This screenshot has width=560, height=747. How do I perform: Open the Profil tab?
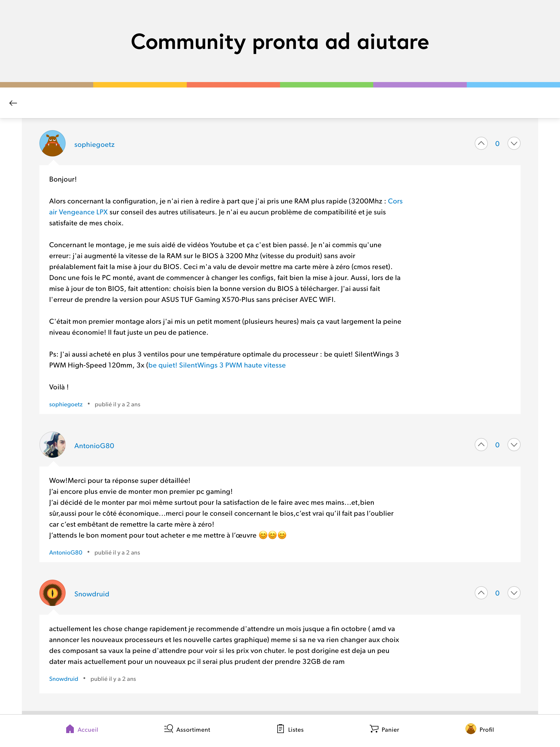click(x=480, y=730)
